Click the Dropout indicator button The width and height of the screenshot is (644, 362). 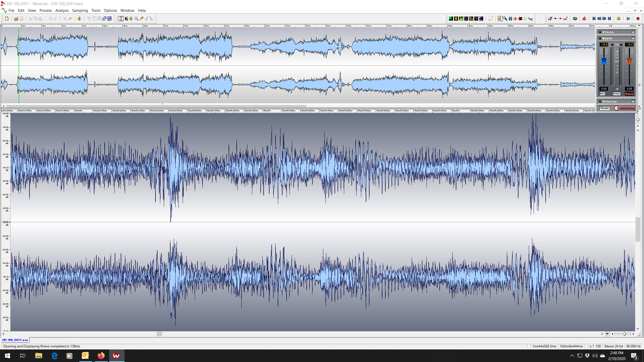(629, 94)
